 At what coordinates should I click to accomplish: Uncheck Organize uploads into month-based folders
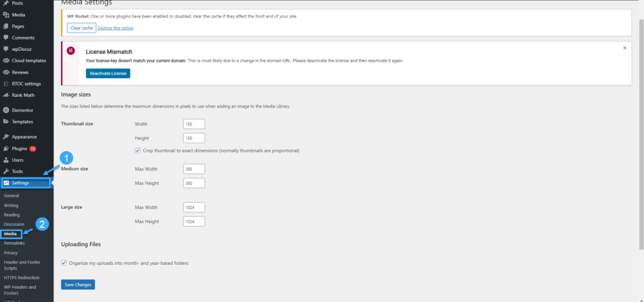64,263
